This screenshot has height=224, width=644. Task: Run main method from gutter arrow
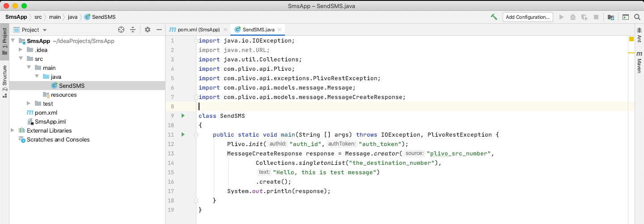coord(182,134)
